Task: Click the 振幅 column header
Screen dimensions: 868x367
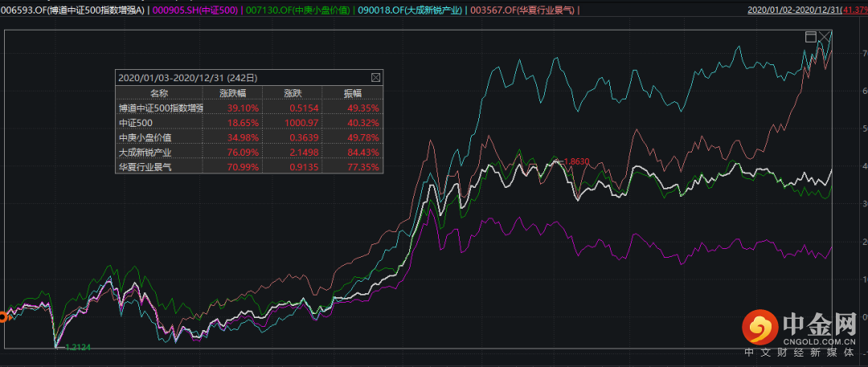Action: click(x=353, y=93)
